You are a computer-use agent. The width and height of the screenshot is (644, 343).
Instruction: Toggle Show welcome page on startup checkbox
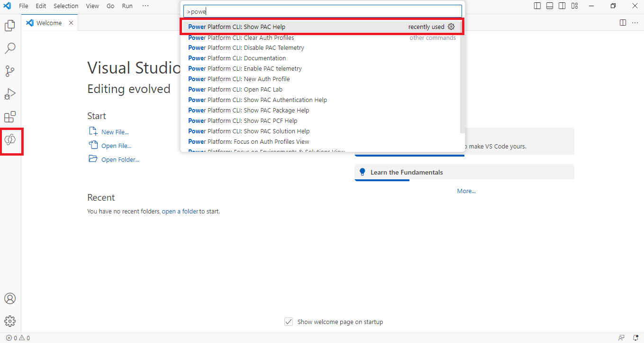click(x=289, y=322)
